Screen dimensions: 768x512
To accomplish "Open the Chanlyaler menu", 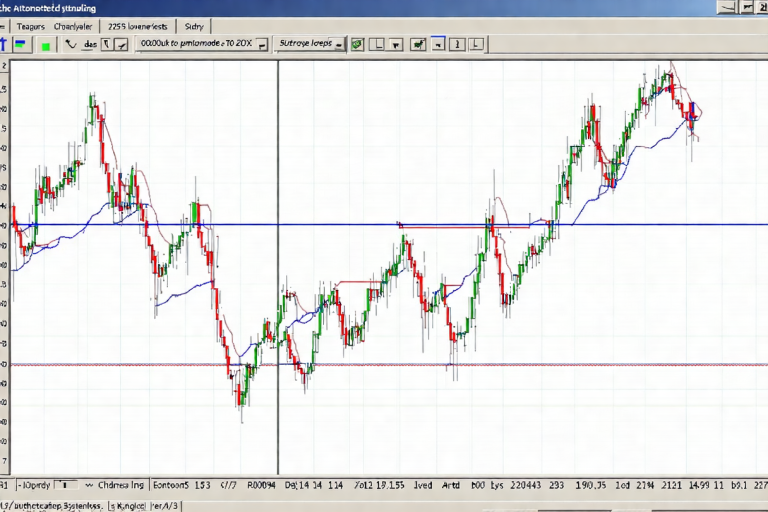I will tap(76, 27).
